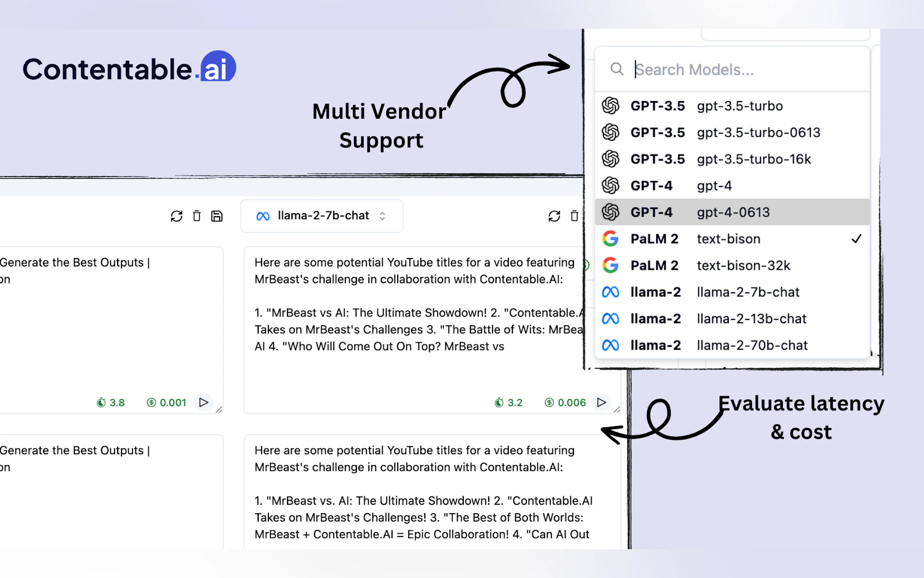The height and width of the screenshot is (578, 924).
Task: Click the trash icon left of the save icon
Action: pos(197,216)
